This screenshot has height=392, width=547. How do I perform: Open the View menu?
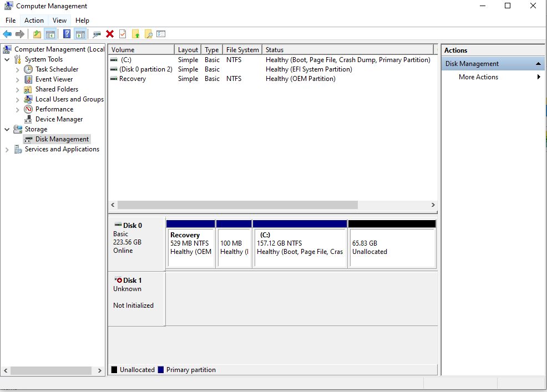59,21
